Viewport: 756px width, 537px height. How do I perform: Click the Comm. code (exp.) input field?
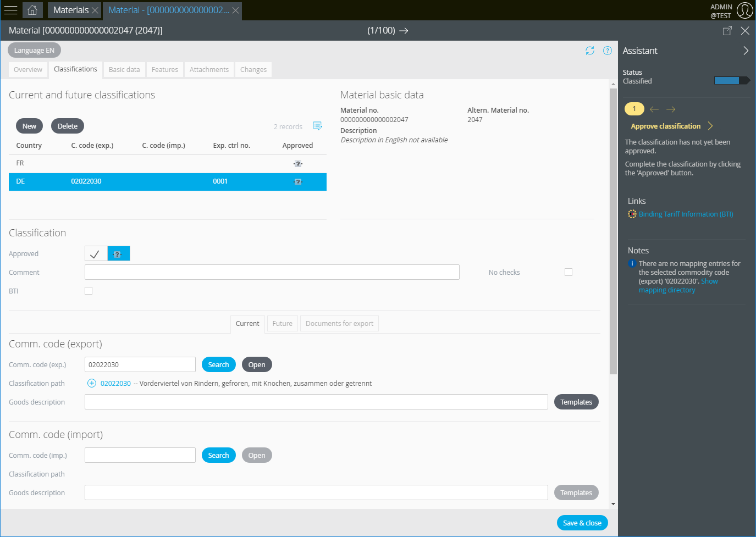coord(140,364)
